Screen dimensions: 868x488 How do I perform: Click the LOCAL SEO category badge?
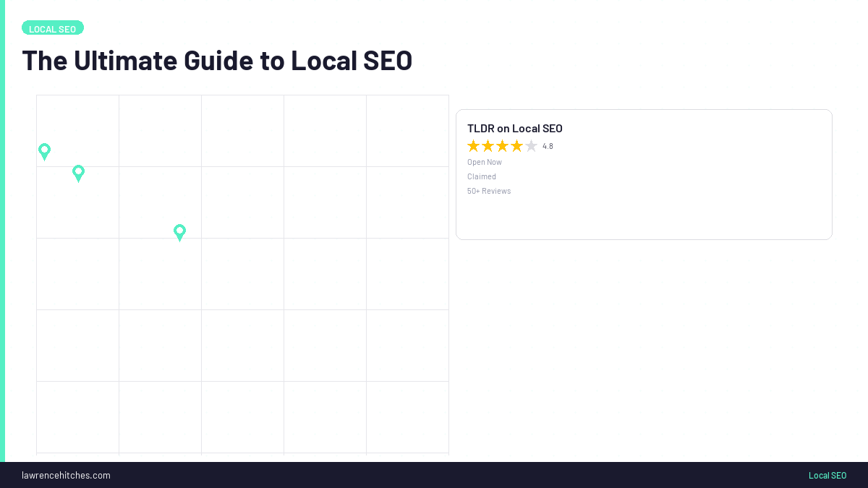pos(53,28)
